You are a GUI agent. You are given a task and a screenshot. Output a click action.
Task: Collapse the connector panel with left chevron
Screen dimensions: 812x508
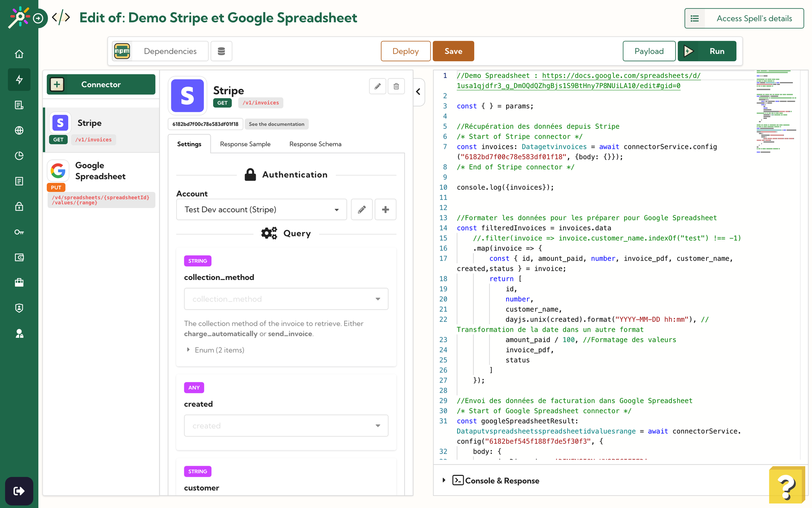click(418, 92)
